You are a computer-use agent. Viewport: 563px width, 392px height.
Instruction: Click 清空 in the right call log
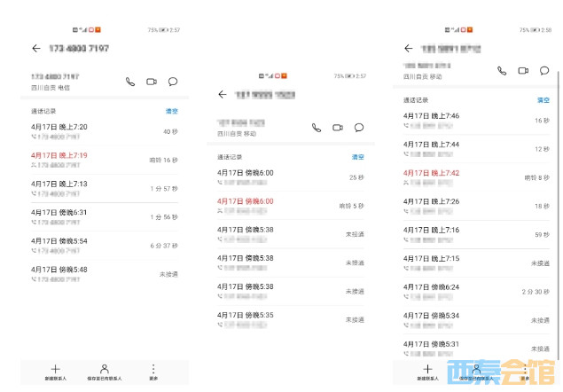pos(543,100)
